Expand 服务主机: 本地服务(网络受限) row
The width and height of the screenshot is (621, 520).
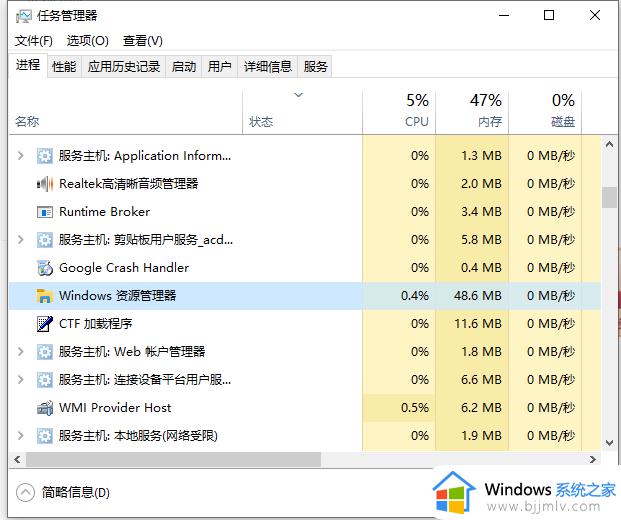click(x=21, y=436)
